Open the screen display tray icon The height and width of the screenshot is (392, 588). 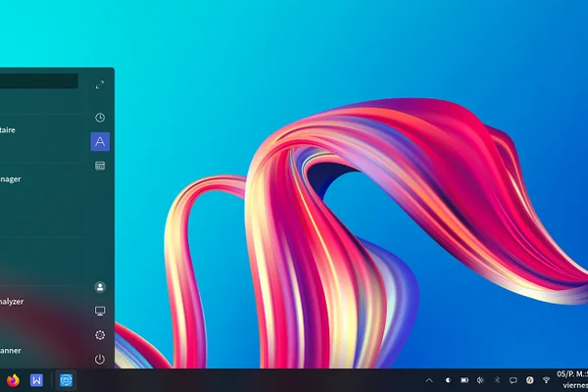point(513,380)
